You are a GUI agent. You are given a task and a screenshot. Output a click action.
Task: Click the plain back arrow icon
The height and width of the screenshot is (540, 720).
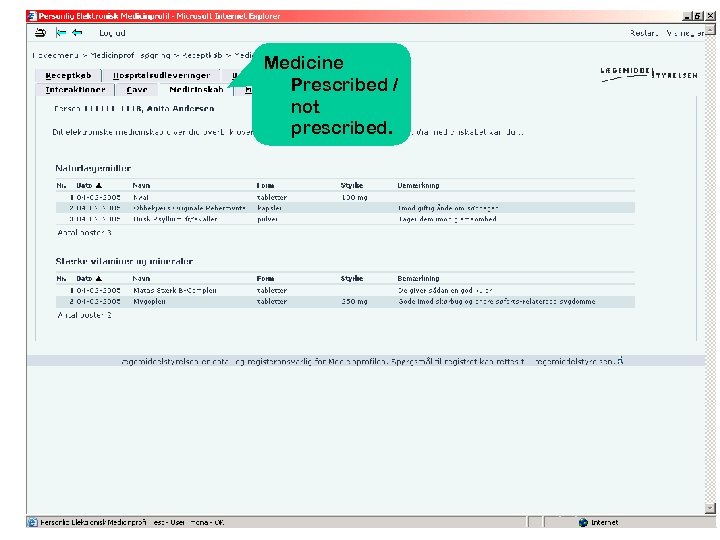(77, 33)
